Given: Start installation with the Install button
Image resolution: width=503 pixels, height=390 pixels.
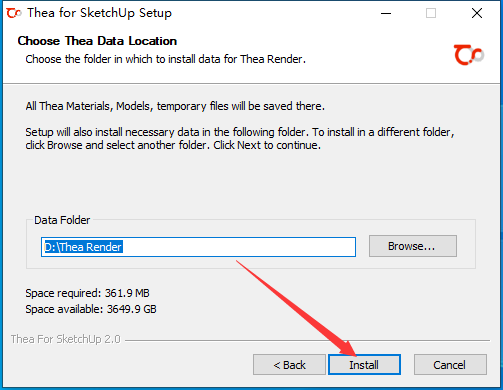Looking at the screenshot, I should click(364, 365).
